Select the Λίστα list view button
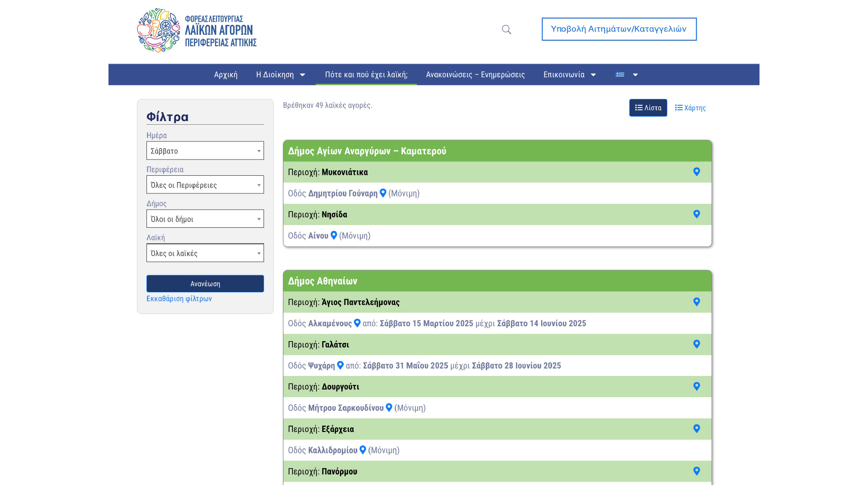This screenshot has width=868, height=488. [648, 108]
